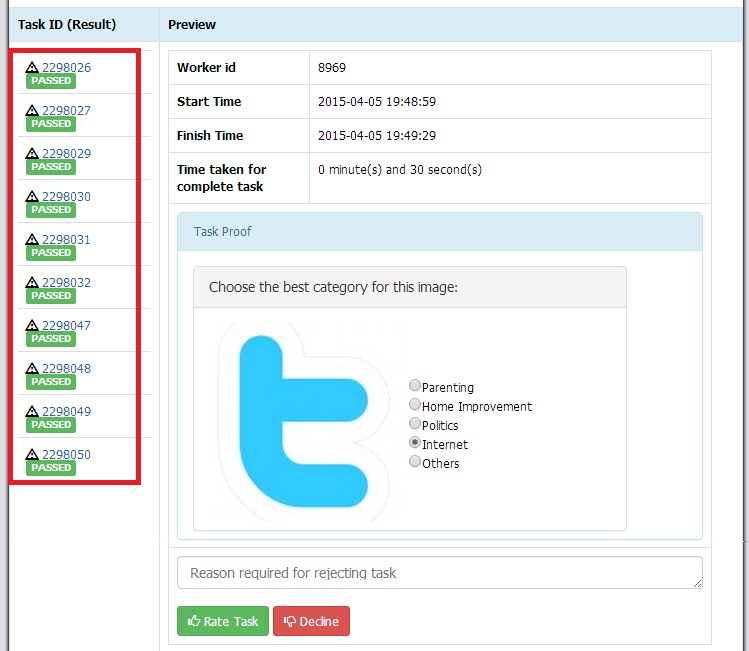Open task 2298032 link
The image size is (749, 651).
(x=66, y=283)
